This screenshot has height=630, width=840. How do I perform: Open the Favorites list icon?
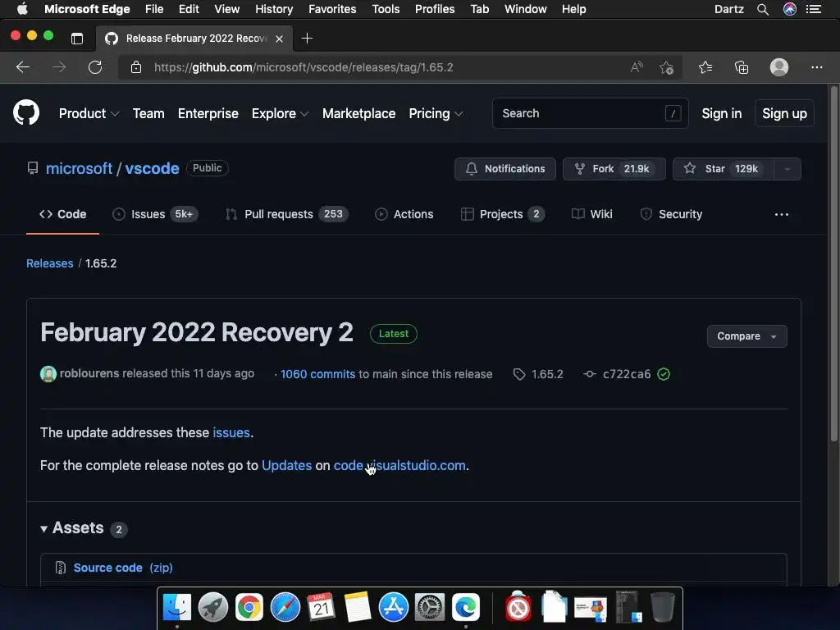pyautogui.click(x=705, y=67)
